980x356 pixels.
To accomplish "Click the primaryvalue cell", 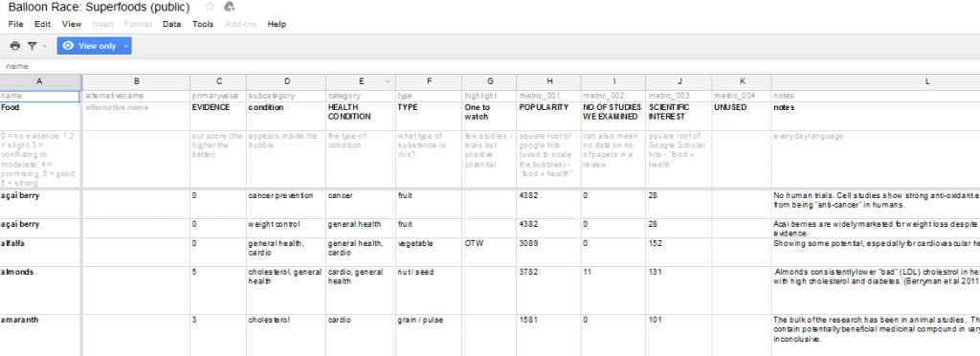I will [x=218, y=97].
